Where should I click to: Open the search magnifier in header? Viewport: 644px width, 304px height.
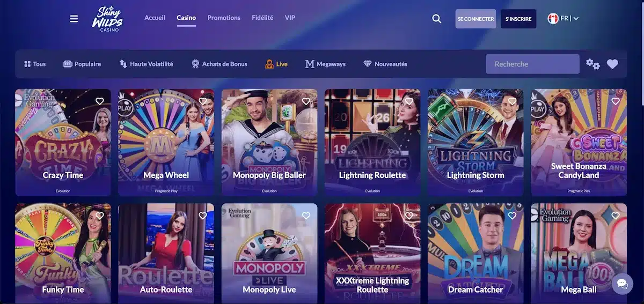tap(437, 19)
